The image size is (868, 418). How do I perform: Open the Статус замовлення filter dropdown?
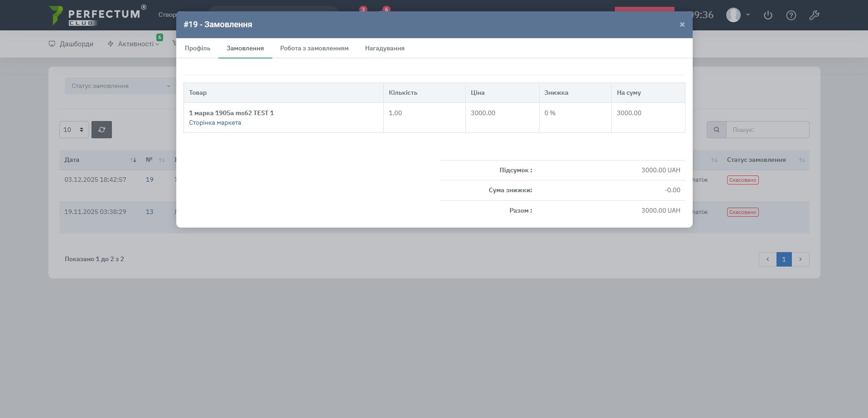coord(120,86)
